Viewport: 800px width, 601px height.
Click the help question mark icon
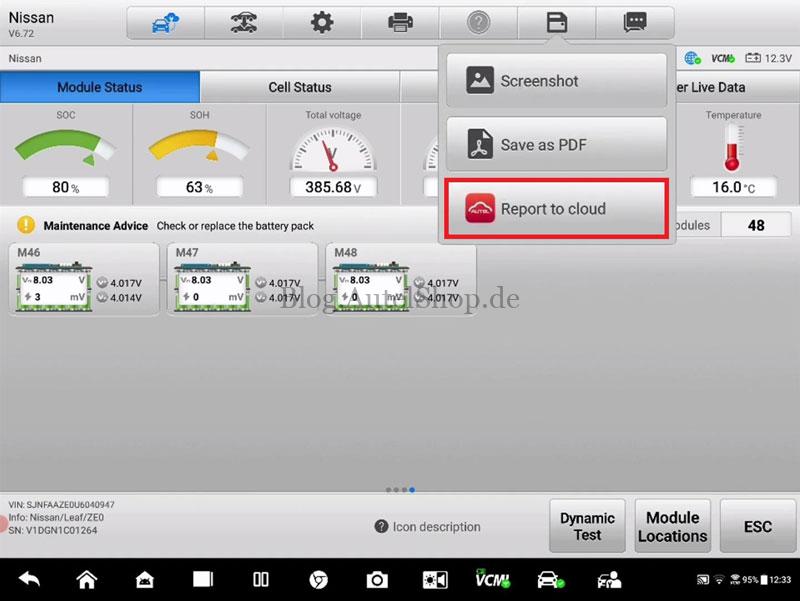click(479, 23)
